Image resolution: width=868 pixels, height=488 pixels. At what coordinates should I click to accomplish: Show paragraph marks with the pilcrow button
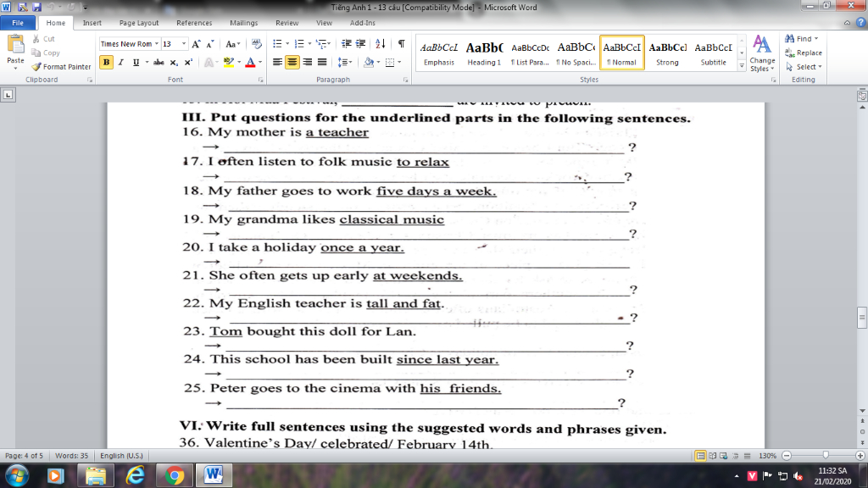coord(401,44)
